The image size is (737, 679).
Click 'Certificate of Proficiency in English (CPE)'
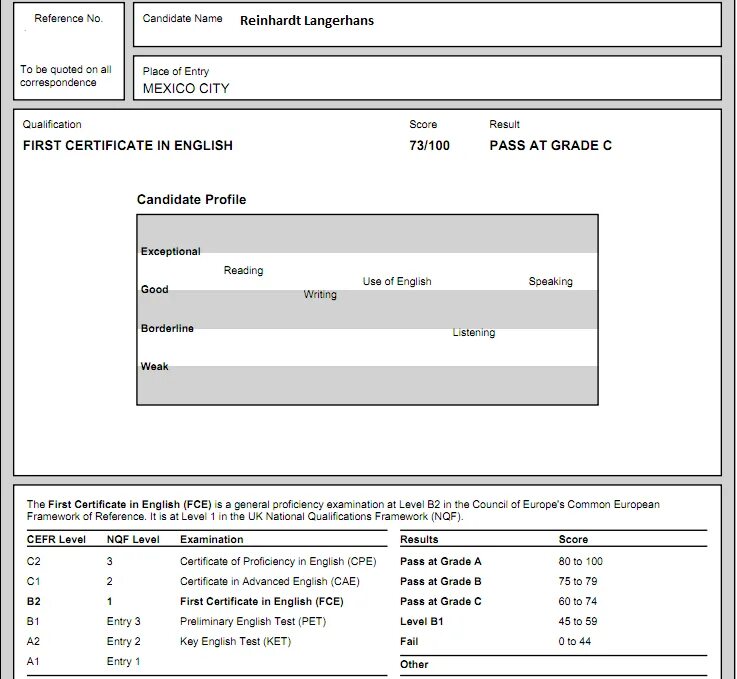coord(278,561)
